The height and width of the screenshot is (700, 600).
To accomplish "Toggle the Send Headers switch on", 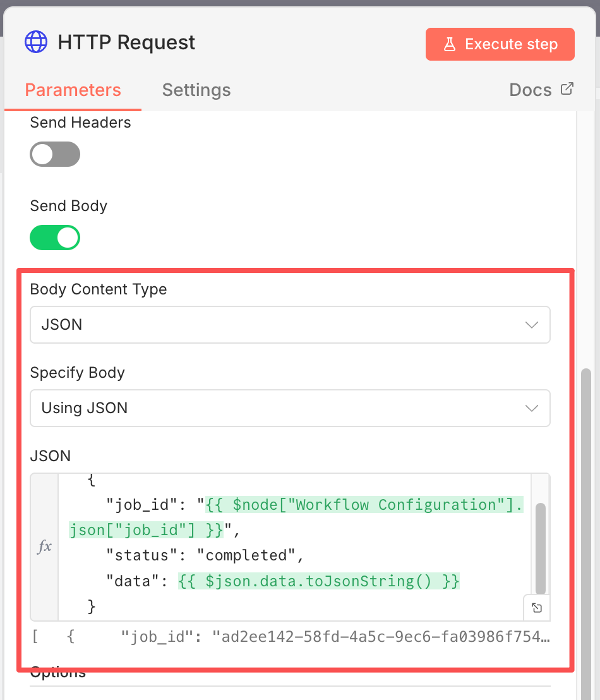I will [x=55, y=154].
